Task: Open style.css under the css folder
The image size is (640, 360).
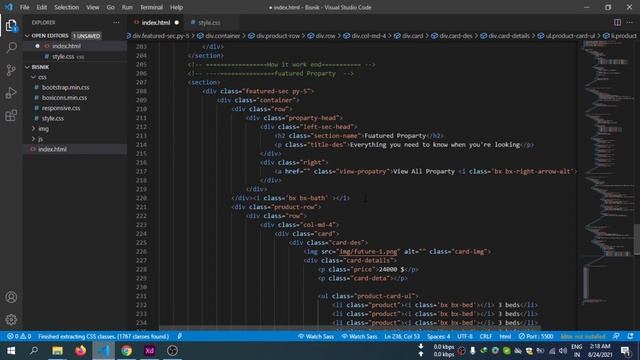Action: [53, 118]
